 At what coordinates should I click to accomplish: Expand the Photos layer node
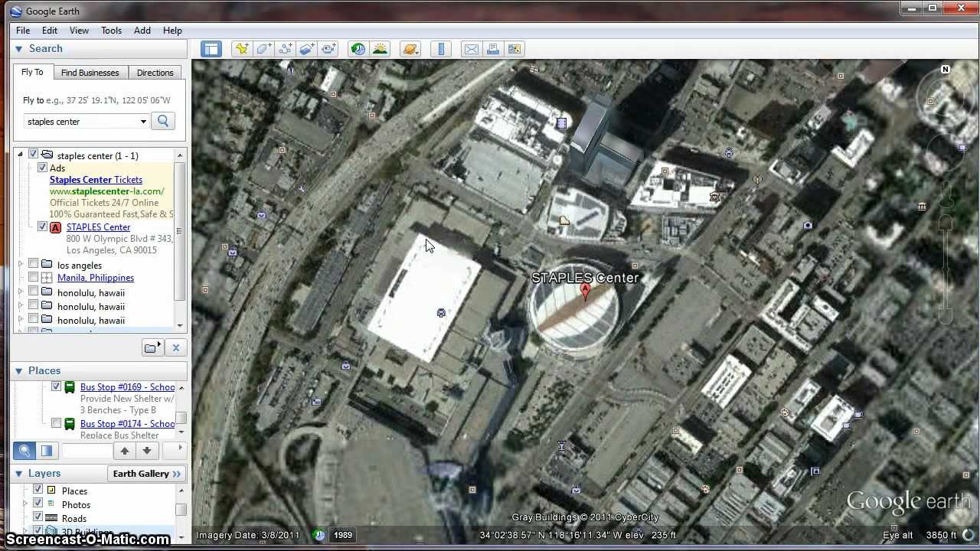[x=25, y=504]
